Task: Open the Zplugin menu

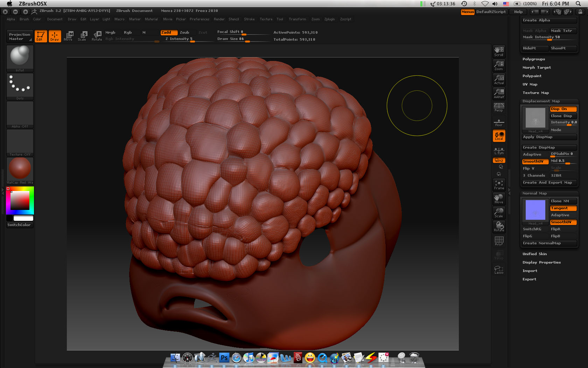Action: tap(329, 19)
